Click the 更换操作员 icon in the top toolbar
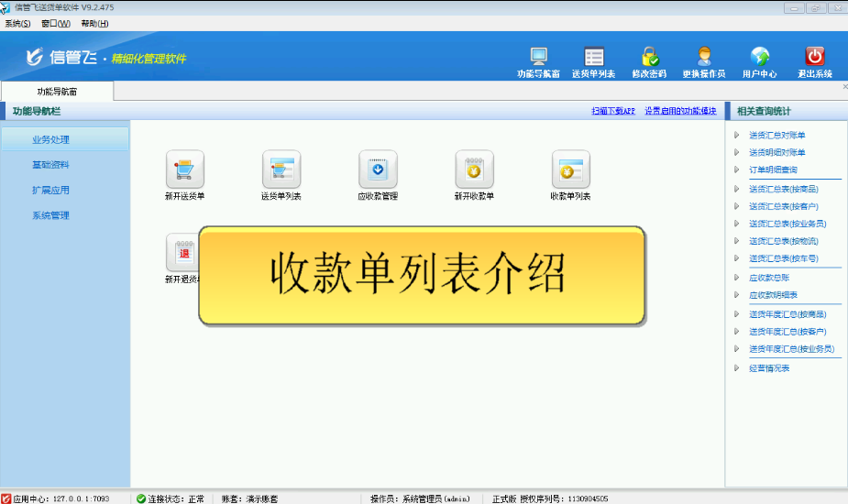The height and width of the screenshot is (504, 848). coord(704,57)
